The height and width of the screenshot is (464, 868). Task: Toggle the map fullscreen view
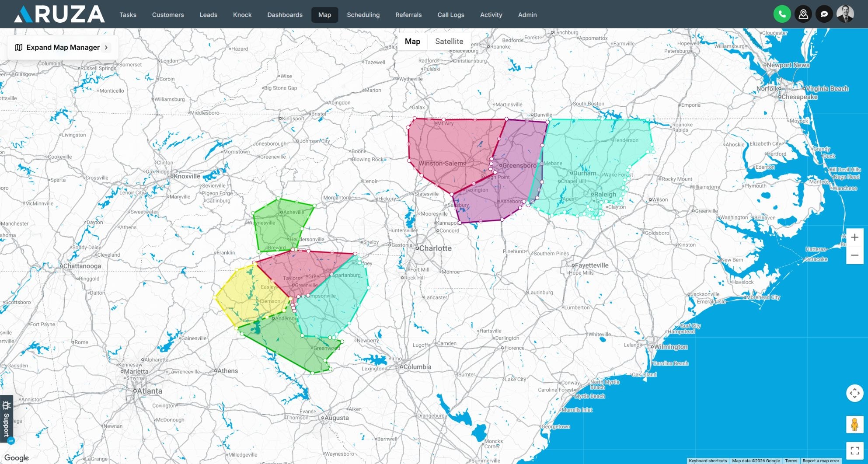click(854, 450)
